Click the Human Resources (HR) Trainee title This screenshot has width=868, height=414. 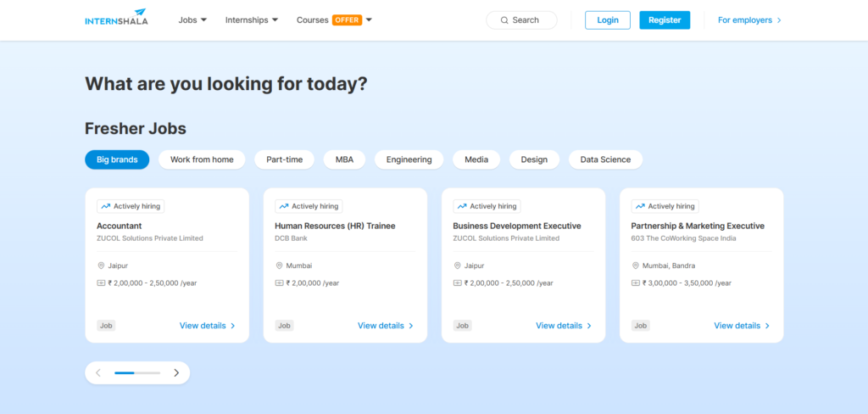tap(335, 227)
